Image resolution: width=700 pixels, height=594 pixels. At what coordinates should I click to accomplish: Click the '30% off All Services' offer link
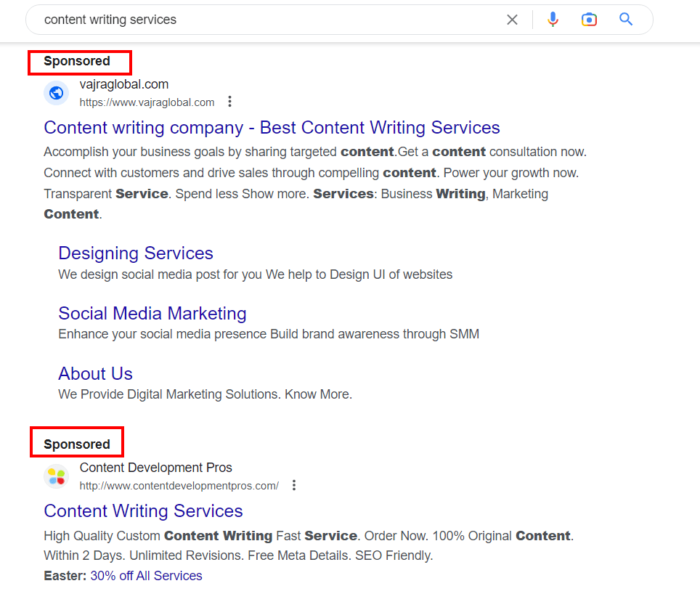[146, 576]
